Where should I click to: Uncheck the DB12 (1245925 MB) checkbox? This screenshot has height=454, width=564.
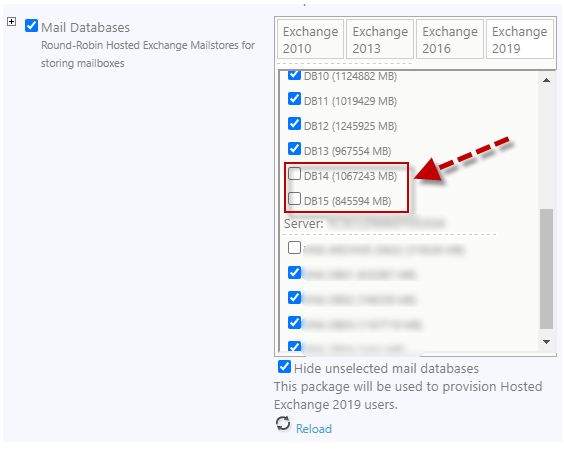pyautogui.click(x=294, y=123)
